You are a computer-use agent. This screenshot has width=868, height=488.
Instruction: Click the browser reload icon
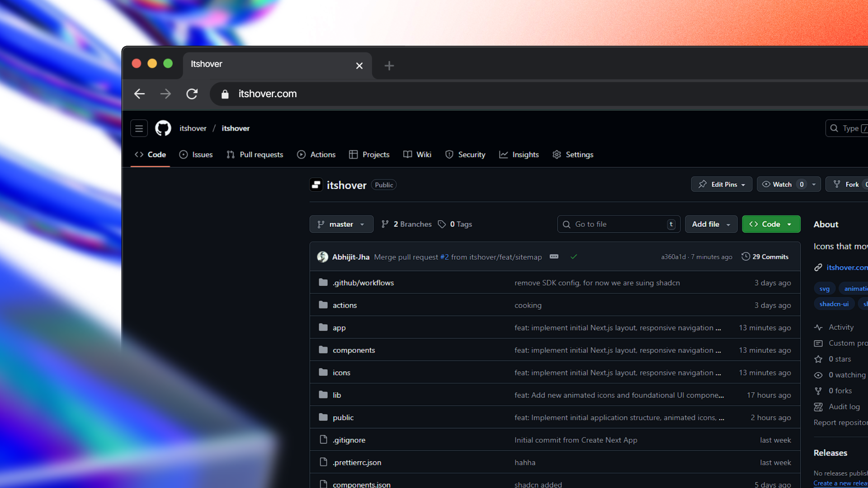pos(192,94)
